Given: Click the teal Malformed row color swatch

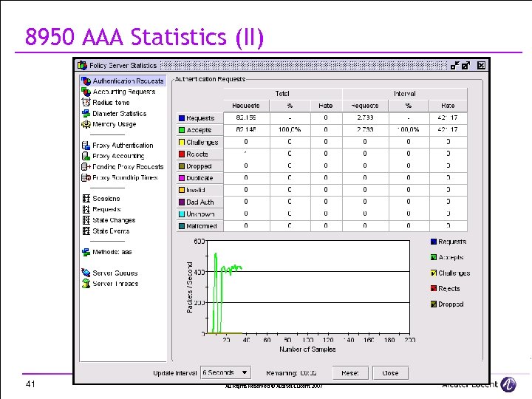Looking at the screenshot, I should click(182, 226).
